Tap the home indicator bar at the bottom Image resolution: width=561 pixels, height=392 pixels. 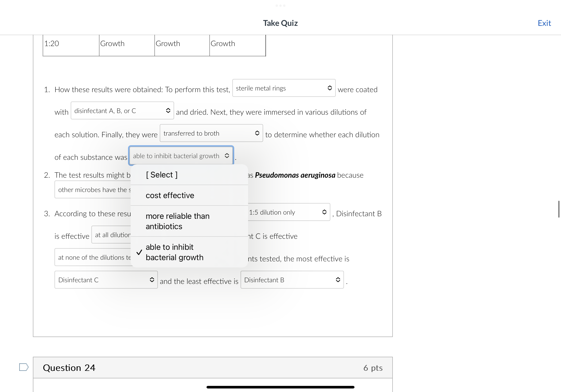point(280,387)
